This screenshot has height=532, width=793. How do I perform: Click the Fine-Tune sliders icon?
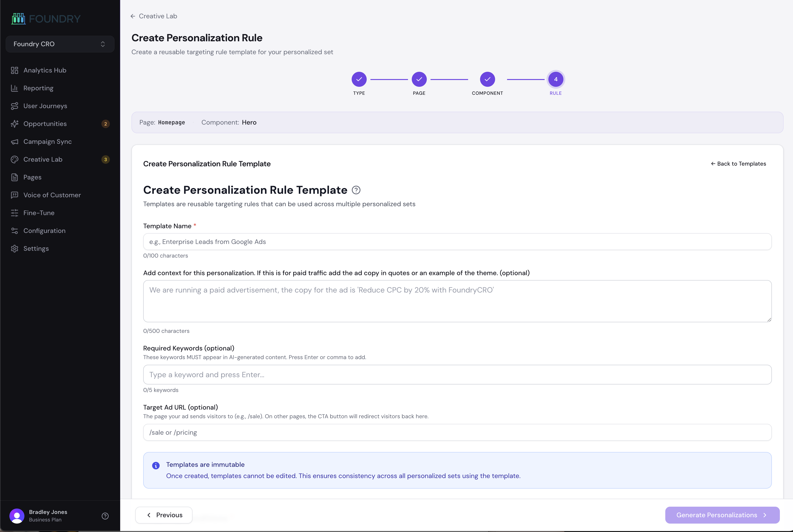pyautogui.click(x=14, y=213)
